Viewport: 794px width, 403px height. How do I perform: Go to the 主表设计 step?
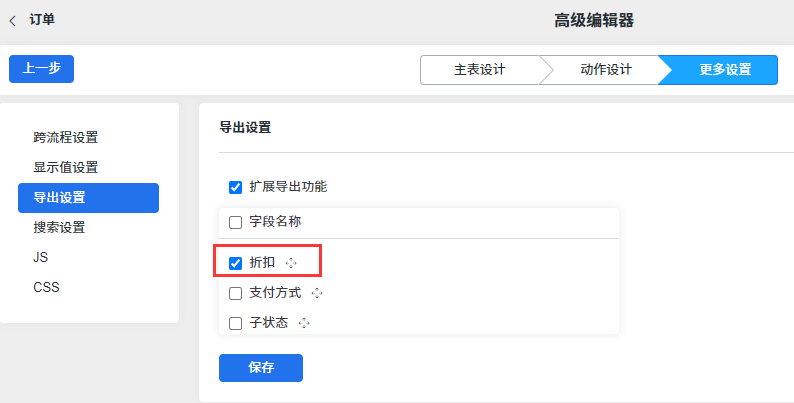point(480,70)
